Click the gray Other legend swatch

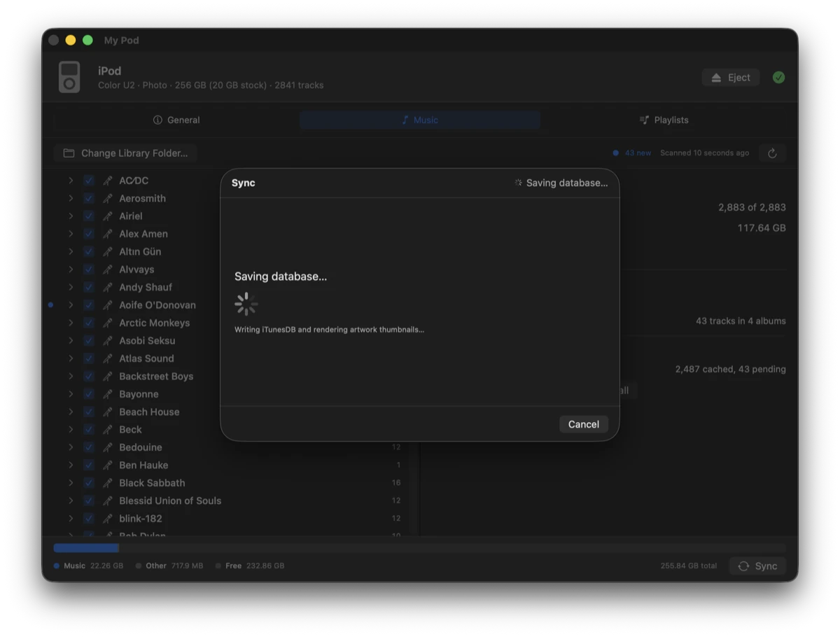tap(139, 566)
